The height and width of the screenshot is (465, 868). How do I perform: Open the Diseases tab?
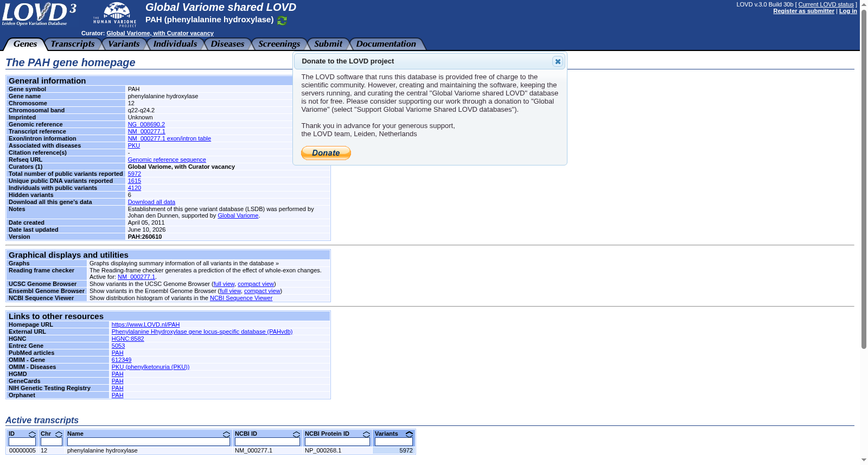227,44
